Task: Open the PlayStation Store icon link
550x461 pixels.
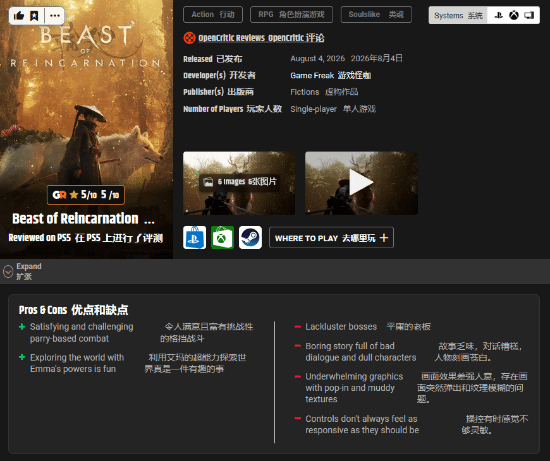Action: point(194,238)
